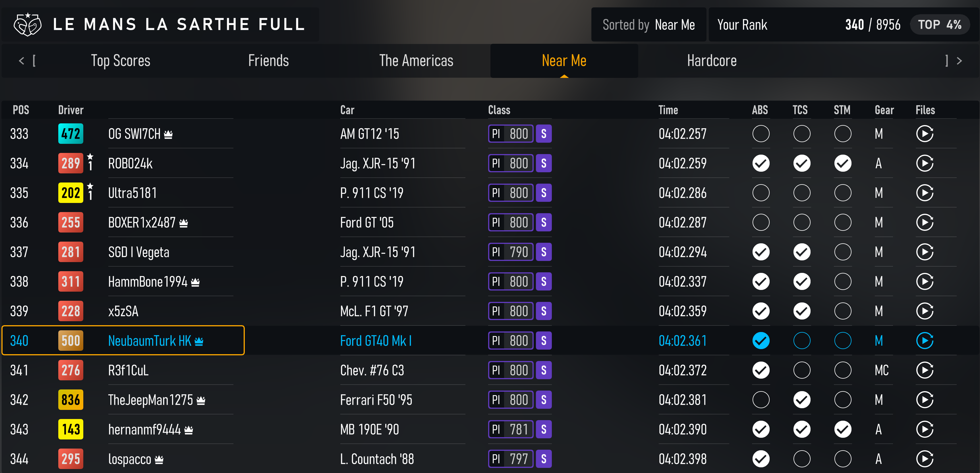Play the replay file for NeubaumTurk HK
The image size is (980, 473).
coord(925,341)
